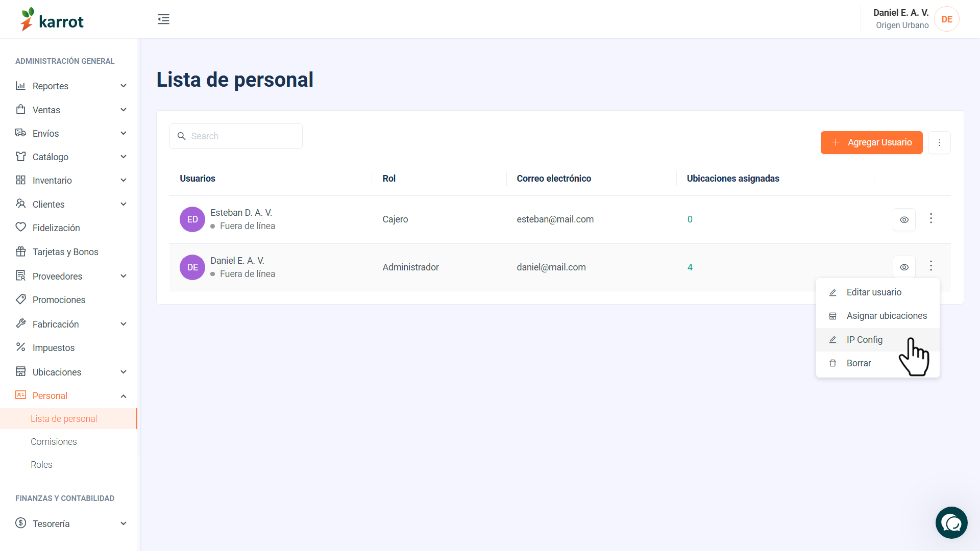Click the DE profile avatar in the header

(947, 19)
